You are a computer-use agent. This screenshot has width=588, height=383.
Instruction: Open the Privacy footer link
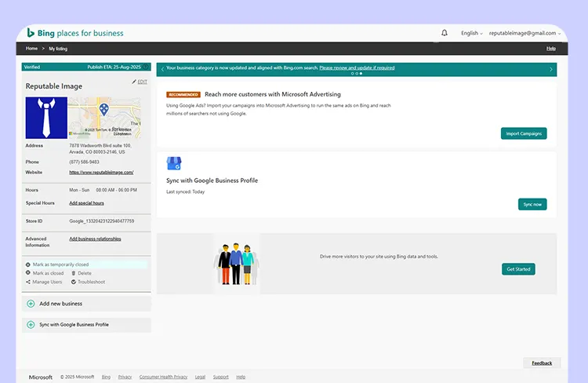pyautogui.click(x=125, y=377)
